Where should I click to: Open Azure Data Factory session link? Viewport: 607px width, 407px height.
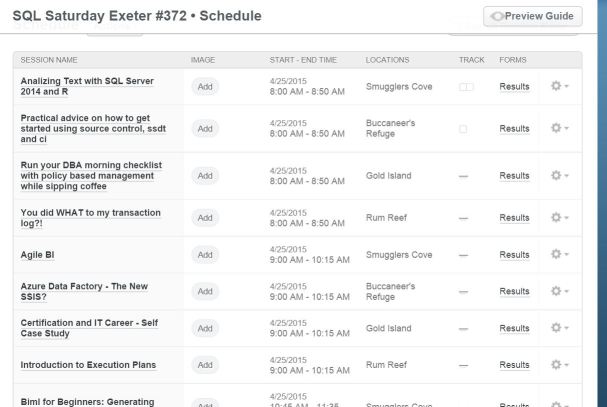point(84,291)
